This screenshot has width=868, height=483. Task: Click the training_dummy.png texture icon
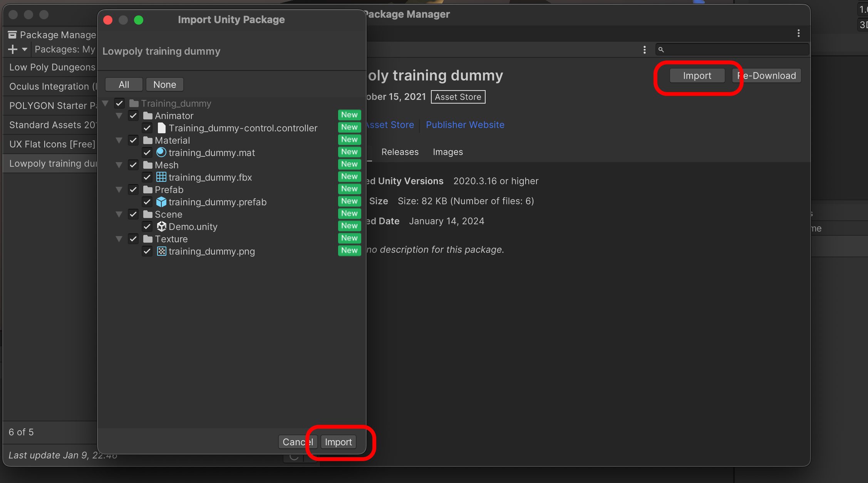pyautogui.click(x=161, y=251)
